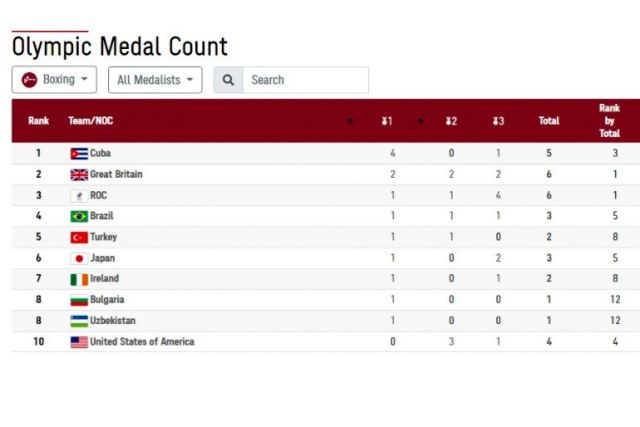
Task: Sort by Rank by Total header
Action: [x=609, y=120]
